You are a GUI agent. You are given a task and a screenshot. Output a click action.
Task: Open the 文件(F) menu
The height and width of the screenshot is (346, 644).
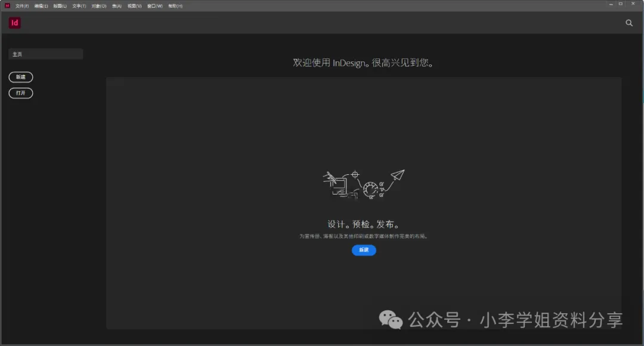tap(22, 6)
